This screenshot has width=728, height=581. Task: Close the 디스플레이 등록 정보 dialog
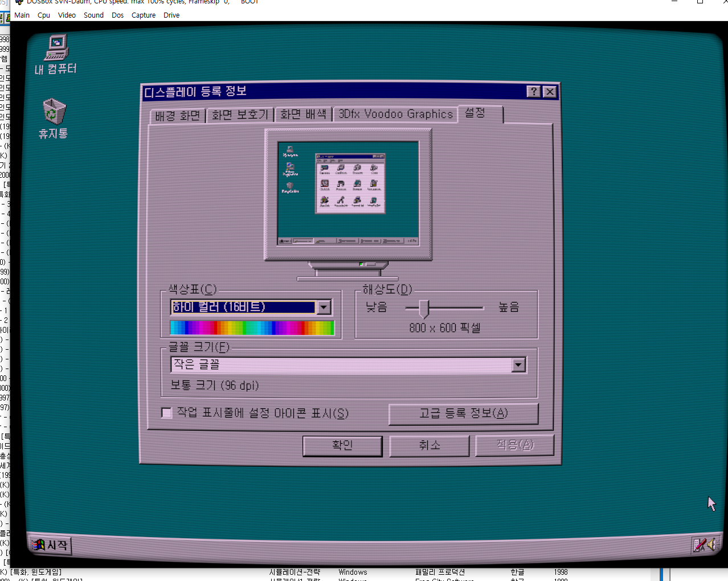pos(550,92)
